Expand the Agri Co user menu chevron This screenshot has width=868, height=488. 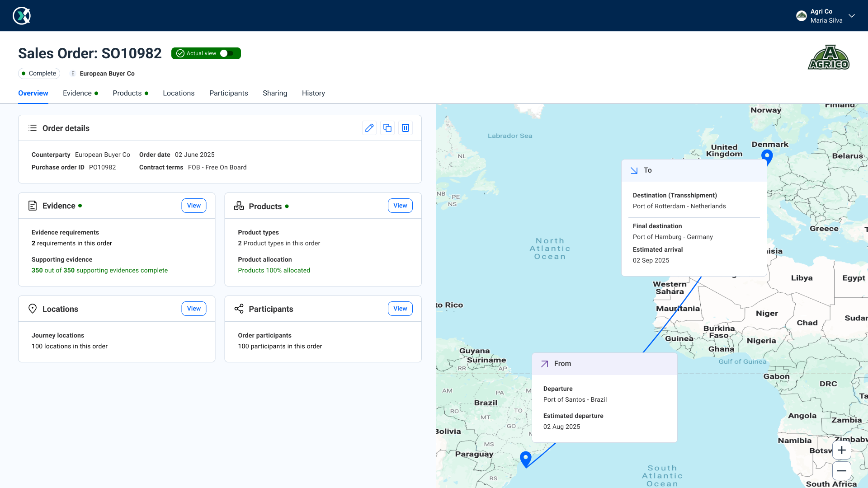(852, 16)
